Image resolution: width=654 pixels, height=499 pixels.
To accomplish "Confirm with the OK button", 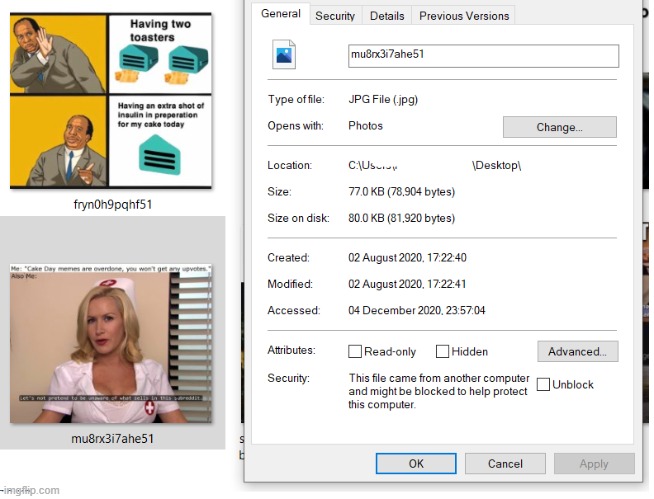I will click(416, 464).
